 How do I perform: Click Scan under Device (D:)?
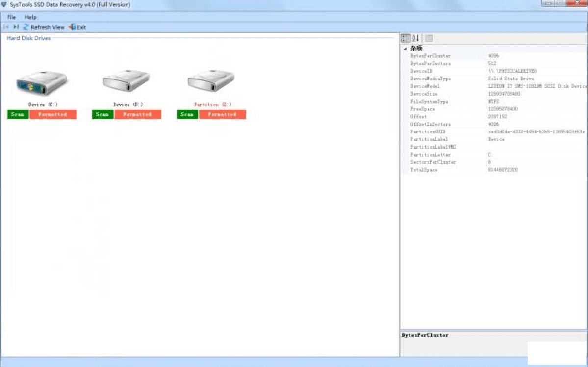(x=102, y=114)
